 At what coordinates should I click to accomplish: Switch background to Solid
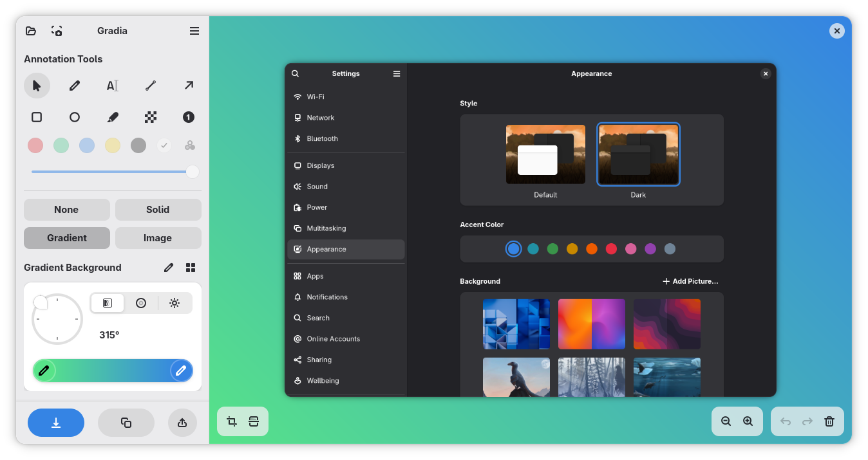coord(158,210)
